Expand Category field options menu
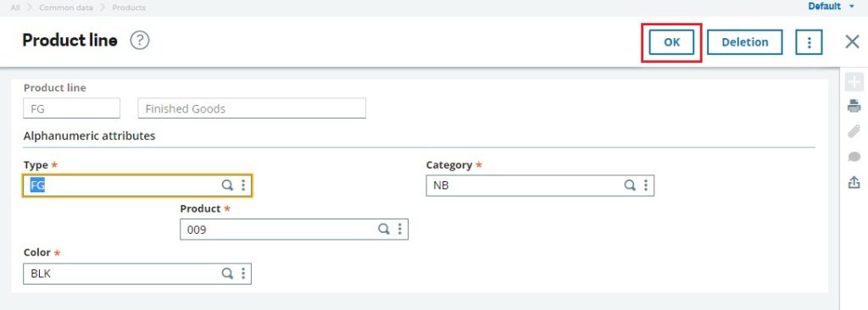 pyautogui.click(x=645, y=185)
